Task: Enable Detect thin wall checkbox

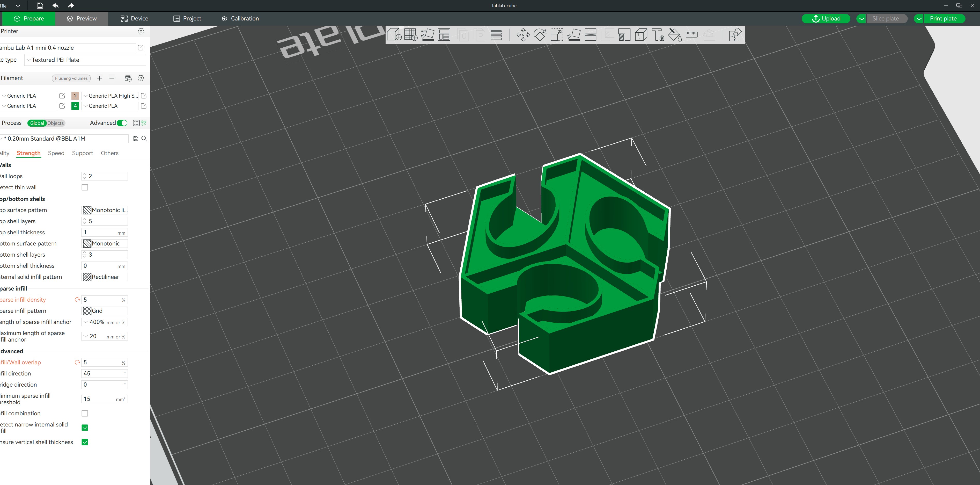Action: tap(85, 187)
